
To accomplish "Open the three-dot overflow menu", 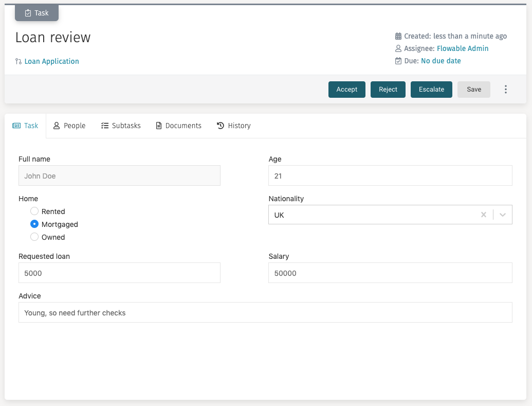I will [506, 89].
